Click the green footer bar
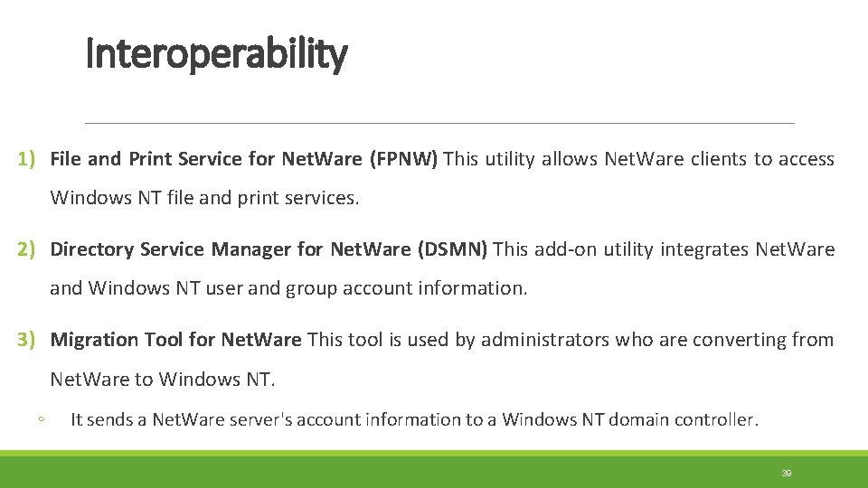Viewport: 868px width, 488px height. point(434,472)
